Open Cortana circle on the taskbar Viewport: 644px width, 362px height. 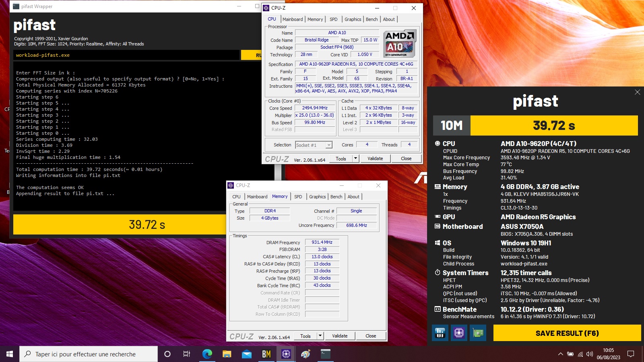[167, 354]
